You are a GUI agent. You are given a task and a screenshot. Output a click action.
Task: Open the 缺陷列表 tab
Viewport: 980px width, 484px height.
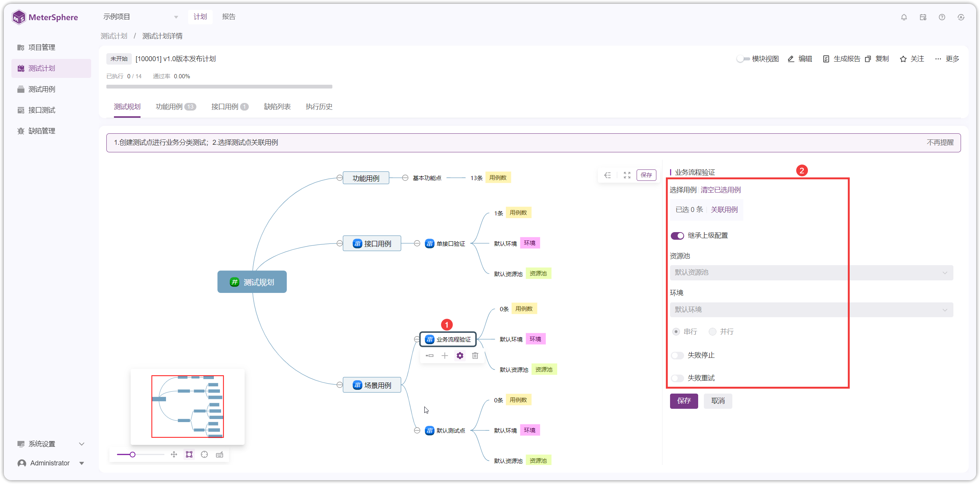277,106
